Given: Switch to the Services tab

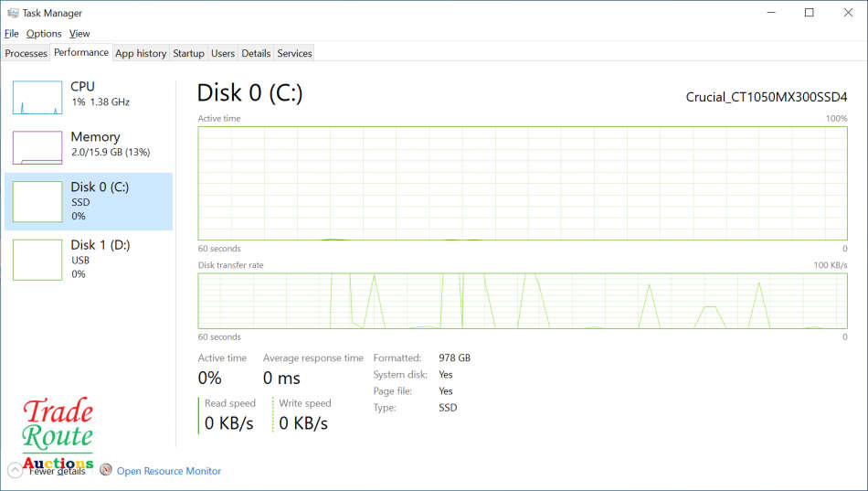Looking at the screenshot, I should [x=294, y=53].
